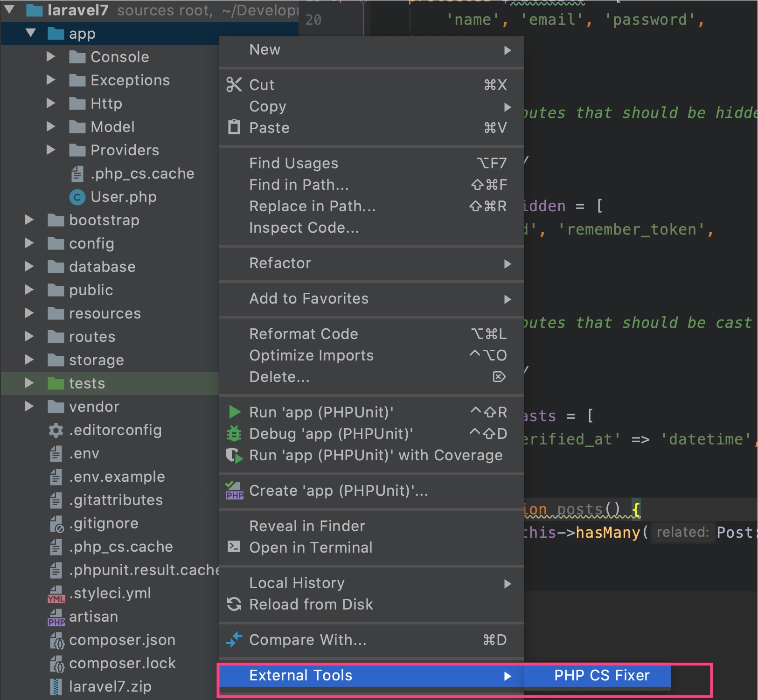The image size is (758, 700).
Task: Click the Delete shortcut key icon
Action: (499, 377)
